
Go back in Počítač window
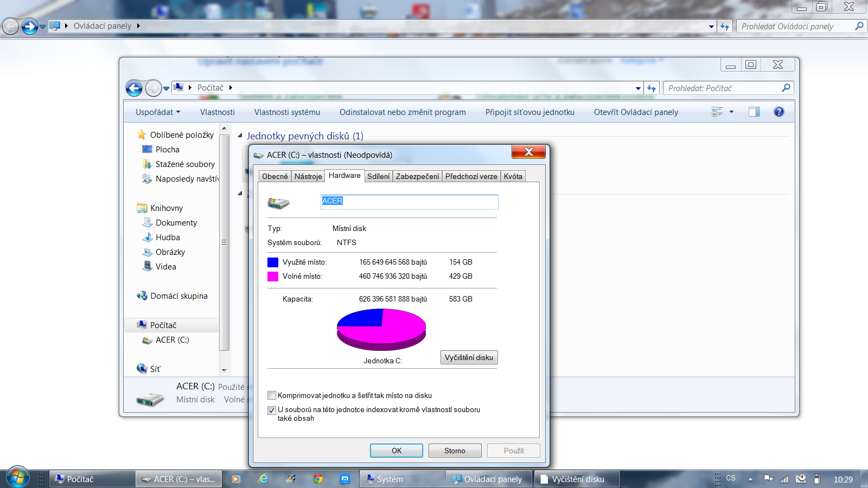pyautogui.click(x=134, y=88)
